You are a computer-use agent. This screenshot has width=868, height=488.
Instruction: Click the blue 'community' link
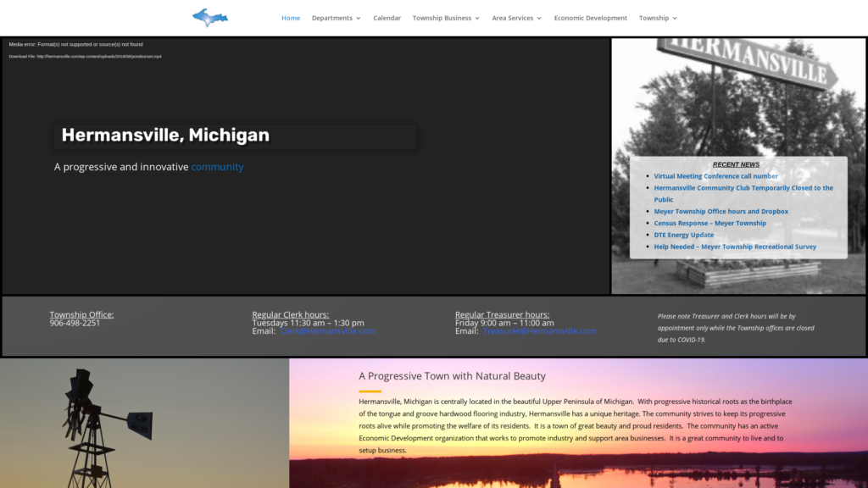(x=217, y=167)
